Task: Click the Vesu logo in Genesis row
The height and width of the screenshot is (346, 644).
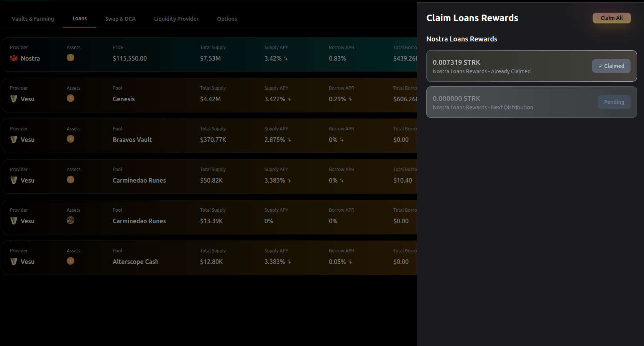Action: (x=14, y=99)
